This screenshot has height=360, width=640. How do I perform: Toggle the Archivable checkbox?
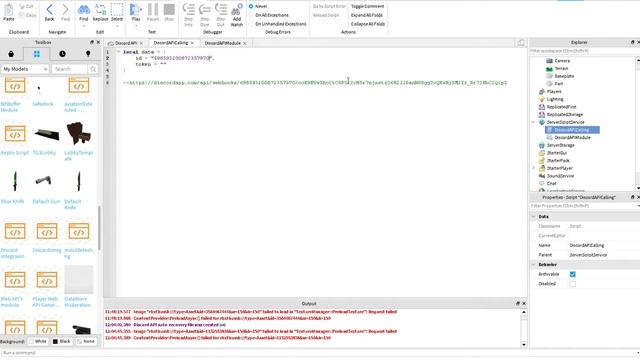pyautogui.click(x=573, y=274)
